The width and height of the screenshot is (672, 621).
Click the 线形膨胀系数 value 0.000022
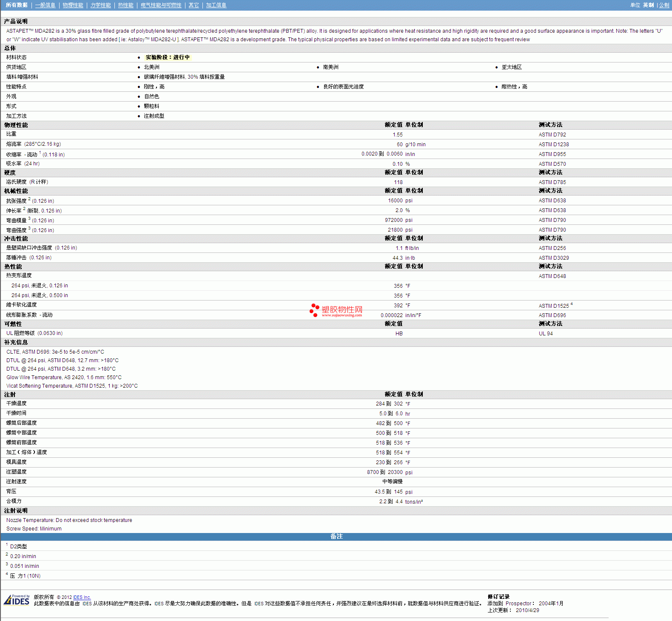tap(392, 315)
